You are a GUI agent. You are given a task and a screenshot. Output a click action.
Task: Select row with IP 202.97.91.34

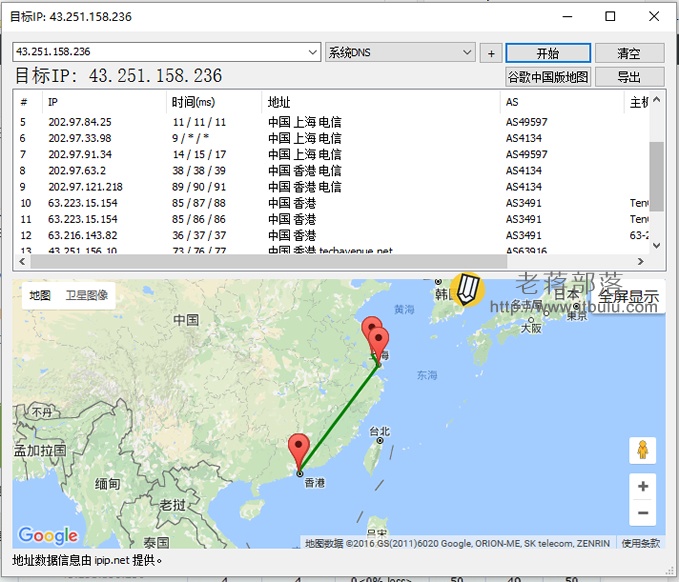pyautogui.click(x=332, y=154)
